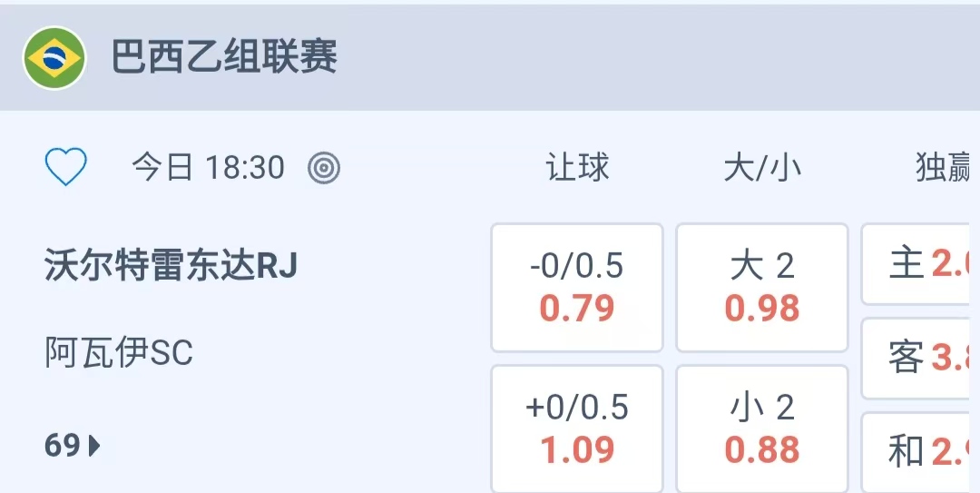The image size is (980, 493).
Task: Click the small arrow beside 69
Action: click(95, 446)
